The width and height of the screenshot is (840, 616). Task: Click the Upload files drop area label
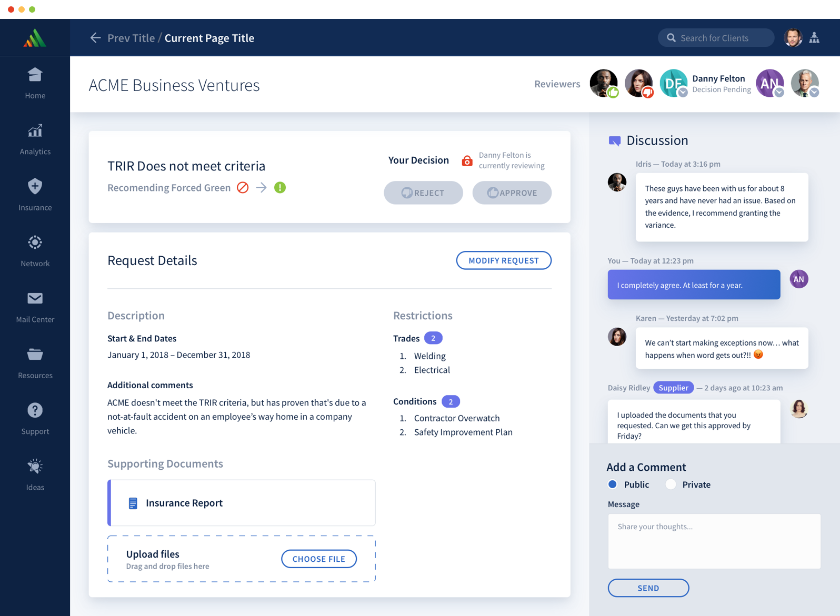point(153,554)
